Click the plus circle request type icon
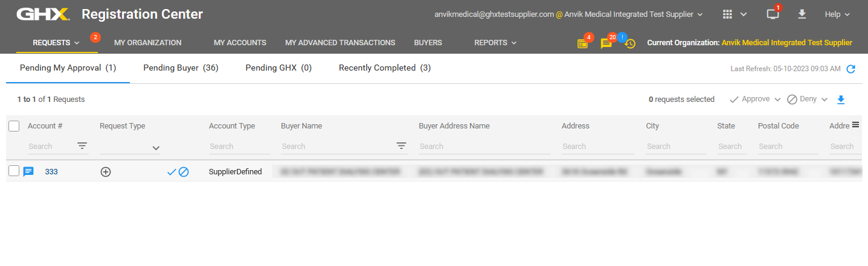The height and width of the screenshot is (266, 868). point(106,172)
